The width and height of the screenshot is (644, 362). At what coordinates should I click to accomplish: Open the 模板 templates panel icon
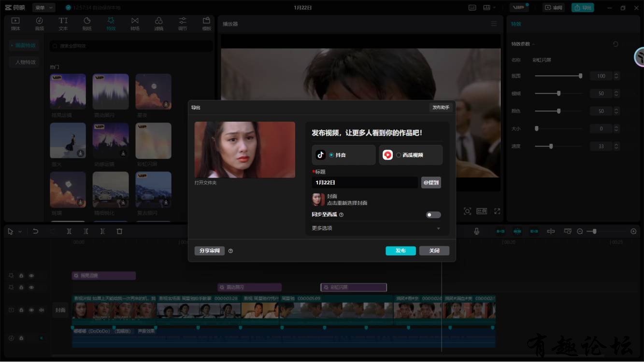206,24
